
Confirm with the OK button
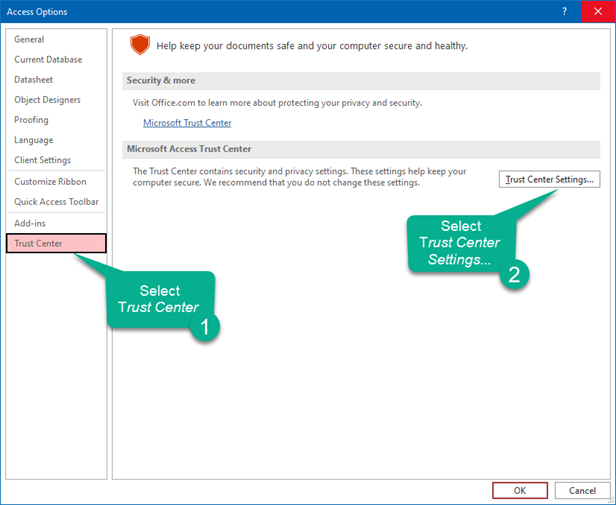point(519,490)
